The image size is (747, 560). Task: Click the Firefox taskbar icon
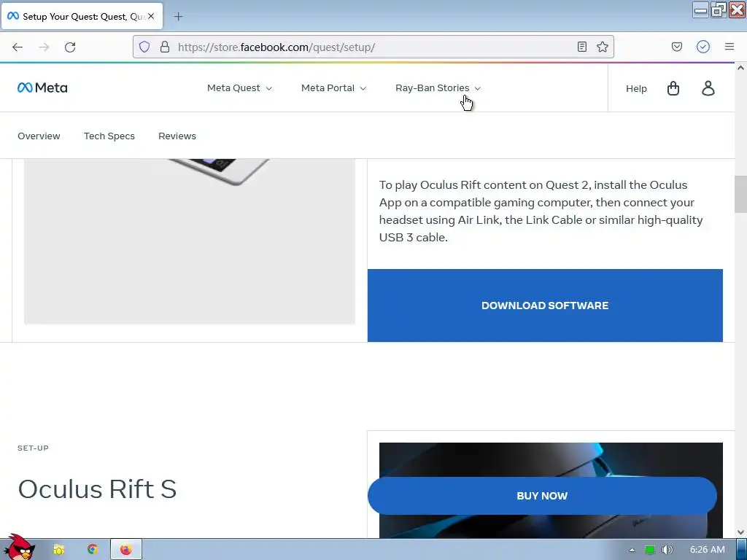(126, 550)
